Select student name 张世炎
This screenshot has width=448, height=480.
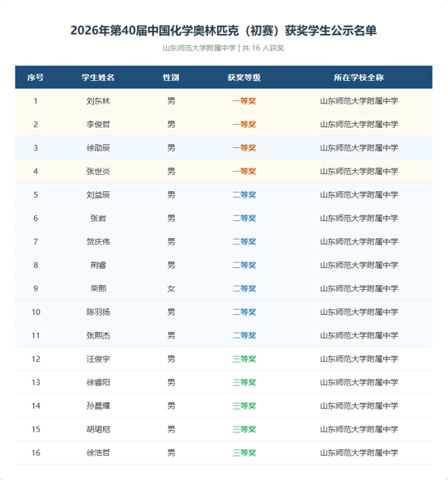point(98,171)
